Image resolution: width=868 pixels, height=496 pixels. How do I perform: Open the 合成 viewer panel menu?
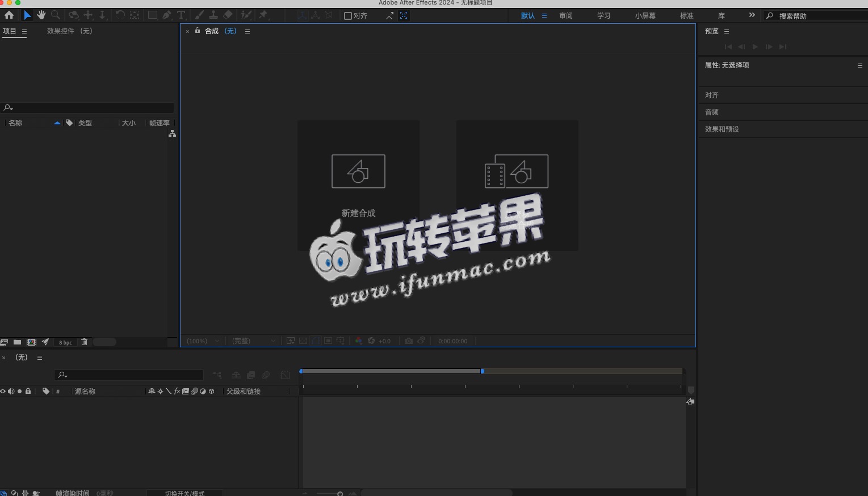pyautogui.click(x=248, y=31)
